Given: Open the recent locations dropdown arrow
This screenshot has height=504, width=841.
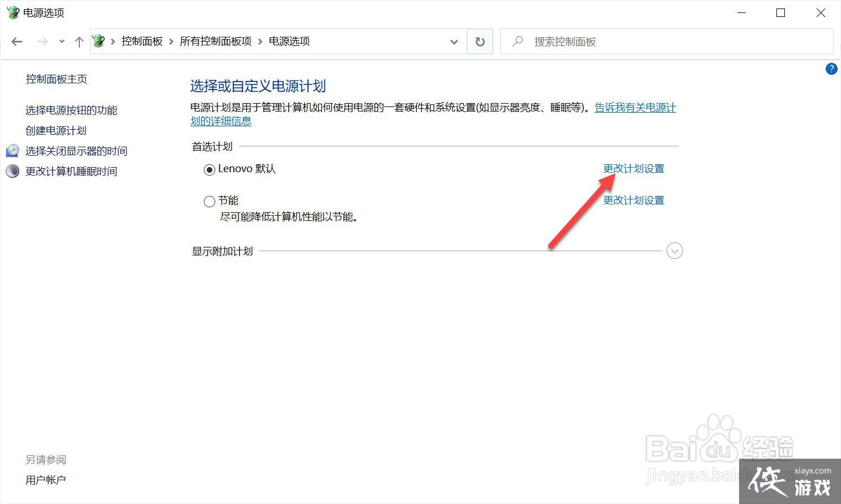Looking at the screenshot, I should tap(62, 41).
